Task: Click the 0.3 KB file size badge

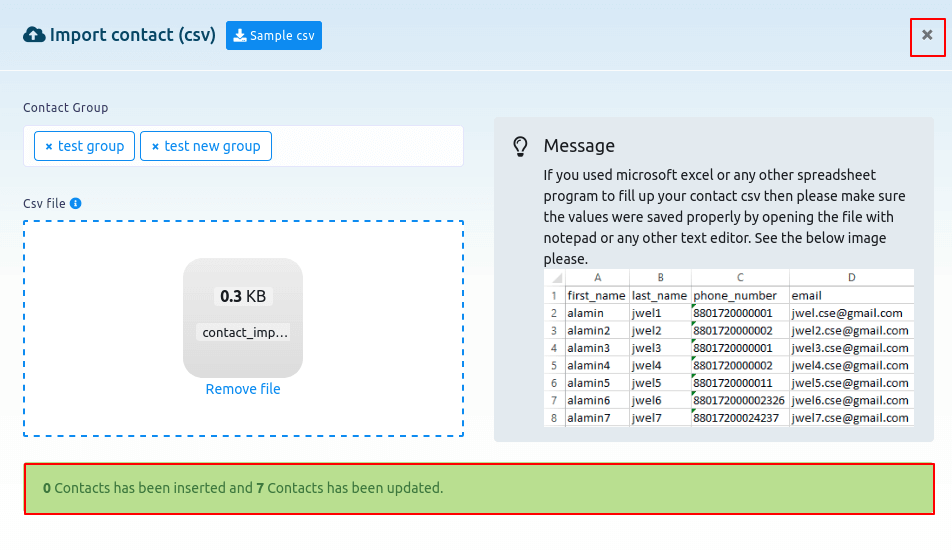Action: tap(243, 296)
